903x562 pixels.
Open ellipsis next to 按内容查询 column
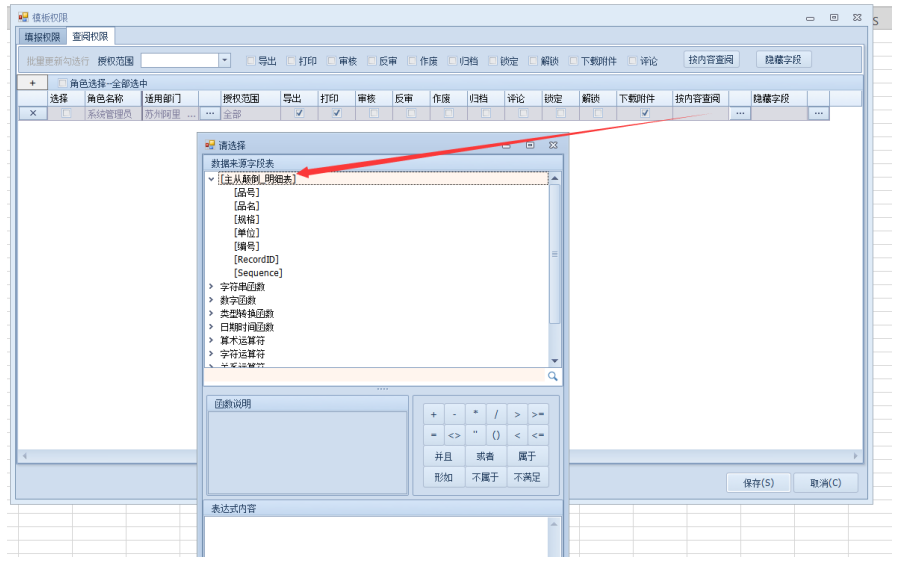click(x=739, y=114)
